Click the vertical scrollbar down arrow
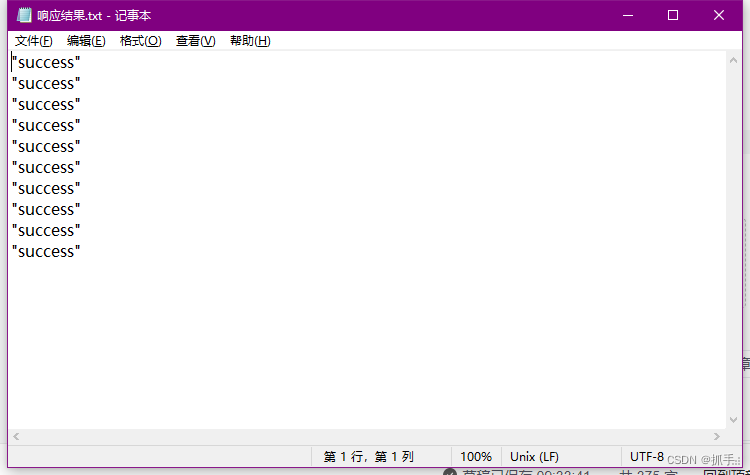 [x=733, y=420]
